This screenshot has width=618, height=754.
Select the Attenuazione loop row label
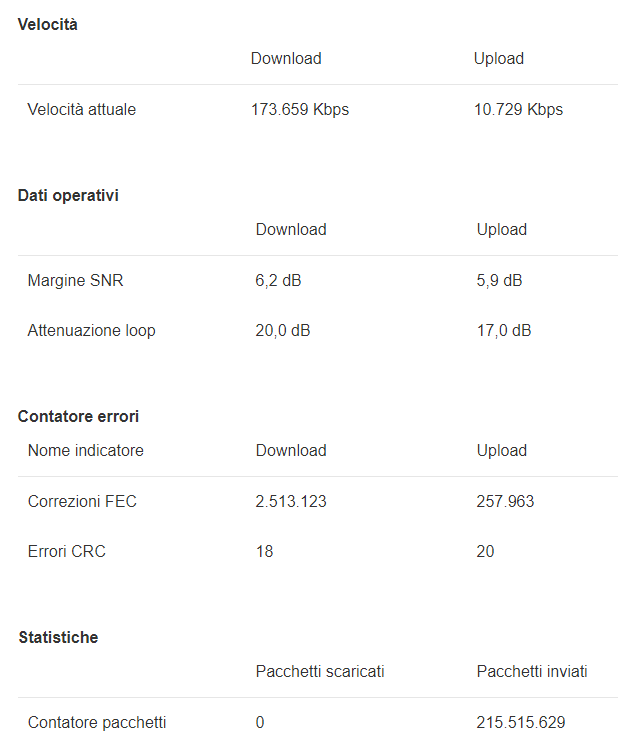point(92,331)
